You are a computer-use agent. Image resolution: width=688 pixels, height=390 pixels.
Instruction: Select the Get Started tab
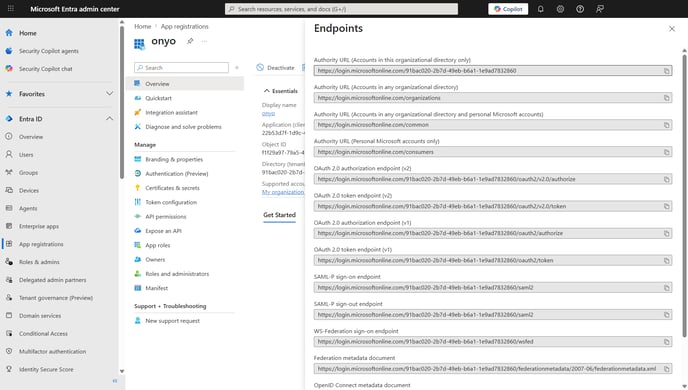[x=280, y=215]
